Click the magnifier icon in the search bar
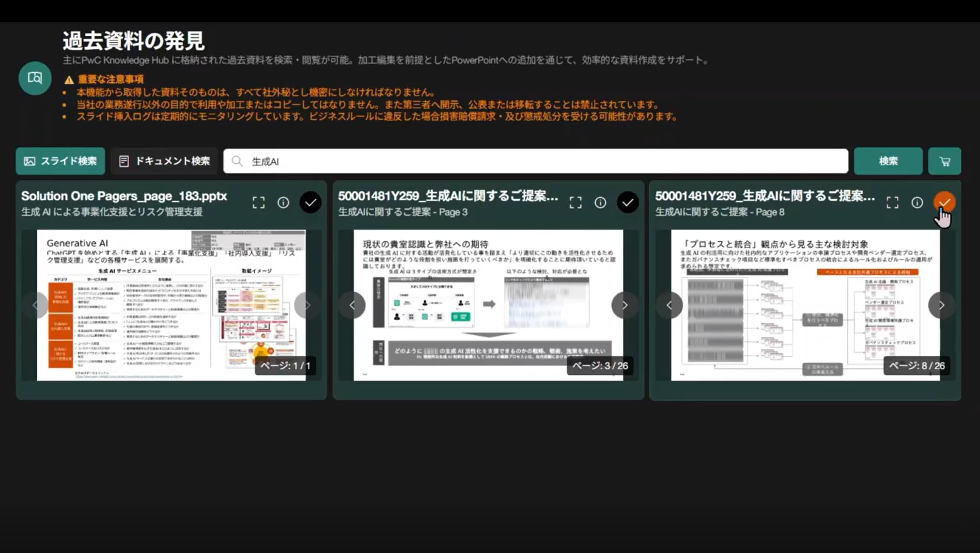 237,161
